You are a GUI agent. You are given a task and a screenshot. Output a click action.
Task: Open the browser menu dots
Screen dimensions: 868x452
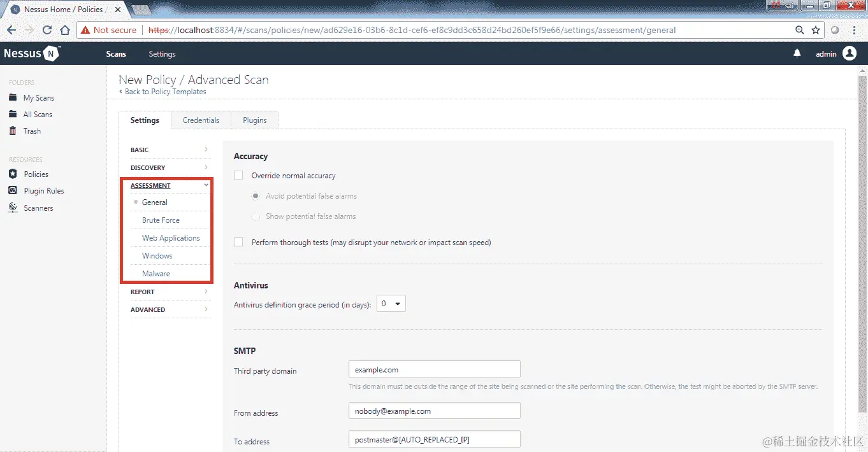[x=855, y=30]
